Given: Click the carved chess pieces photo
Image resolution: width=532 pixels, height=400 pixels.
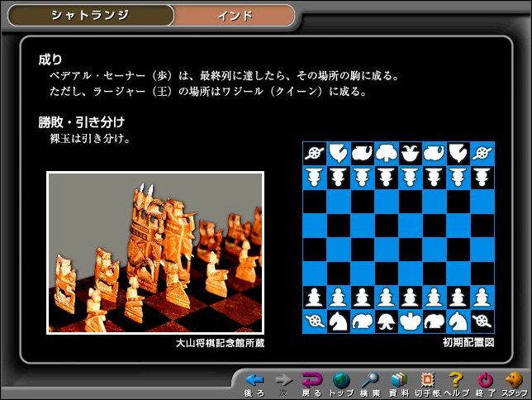Looking at the screenshot, I should click(x=155, y=252).
